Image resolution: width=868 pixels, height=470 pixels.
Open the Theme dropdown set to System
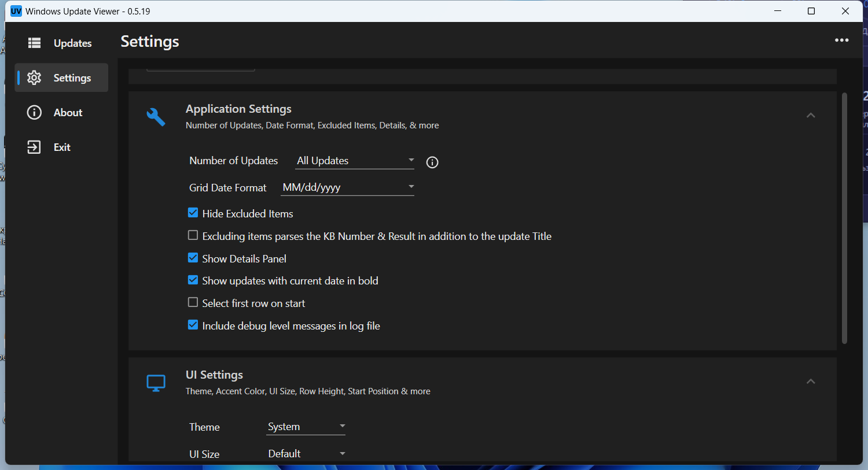(306, 427)
